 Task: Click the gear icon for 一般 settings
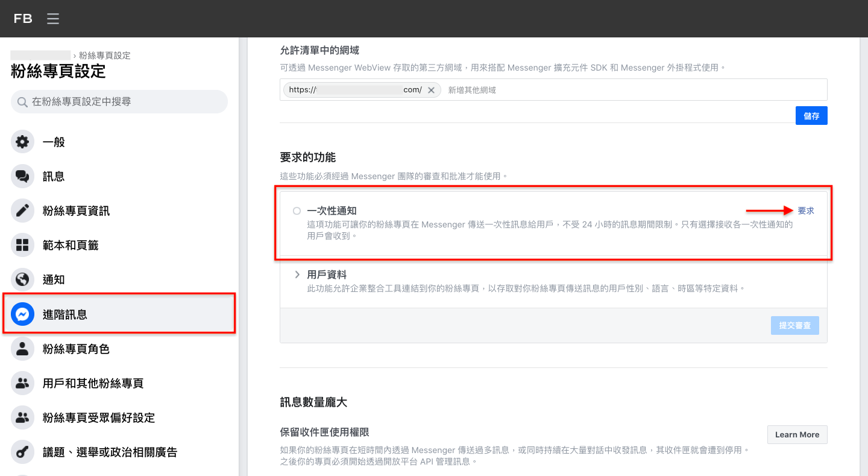click(22, 142)
